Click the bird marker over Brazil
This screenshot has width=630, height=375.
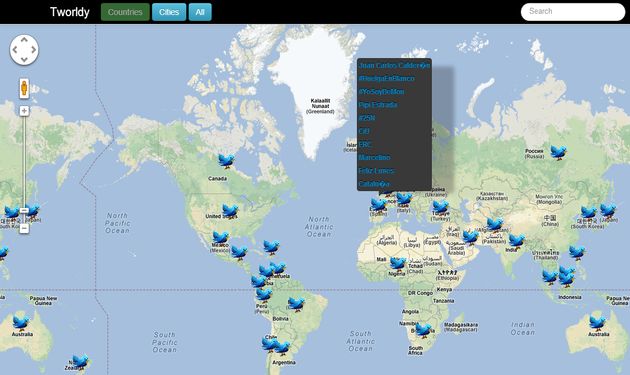296,304
